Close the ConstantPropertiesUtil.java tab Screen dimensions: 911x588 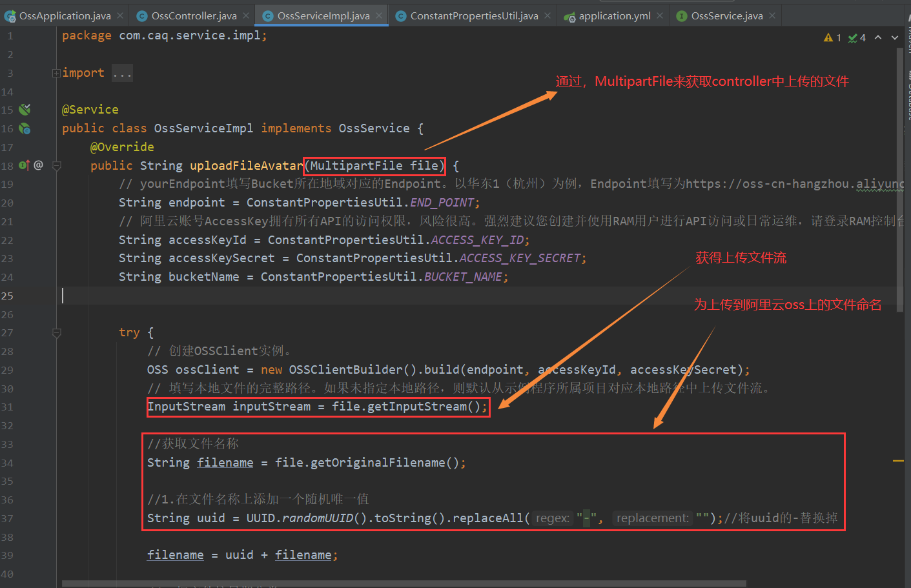(x=548, y=15)
